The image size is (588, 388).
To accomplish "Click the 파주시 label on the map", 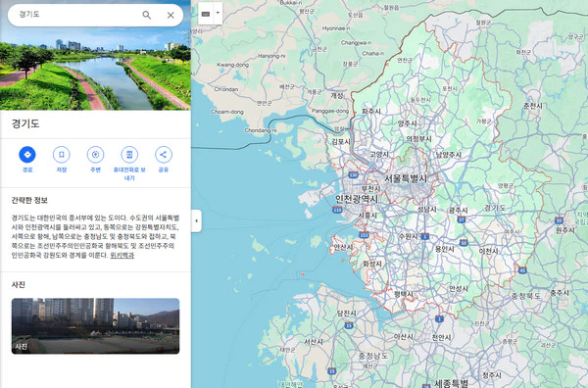I will [371, 112].
